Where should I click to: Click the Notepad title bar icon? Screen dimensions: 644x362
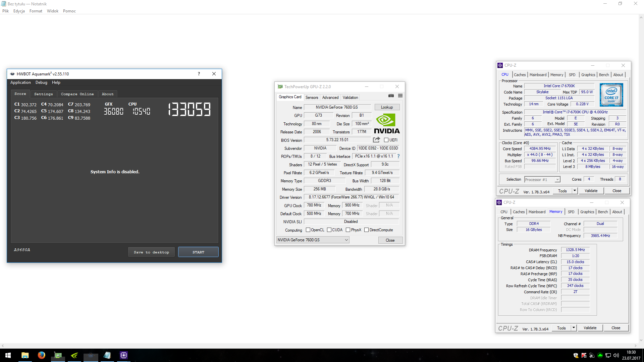pyautogui.click(x=4, y=4)
